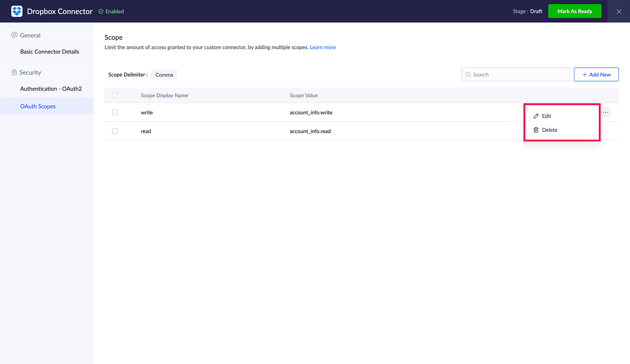630x364 pixels.
Task: Choose Edit from the context menu
Action: (x=547, y=116)
